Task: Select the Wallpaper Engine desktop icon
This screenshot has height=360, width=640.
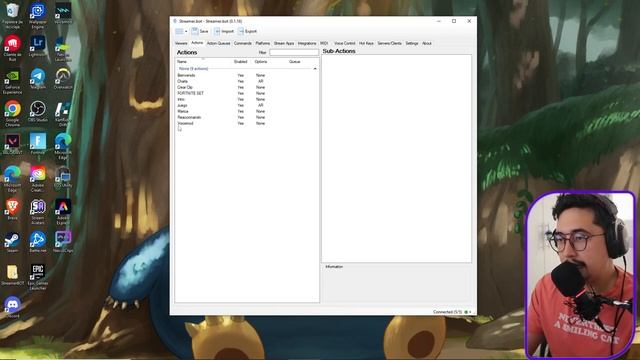Action: (x=38, y=16)
